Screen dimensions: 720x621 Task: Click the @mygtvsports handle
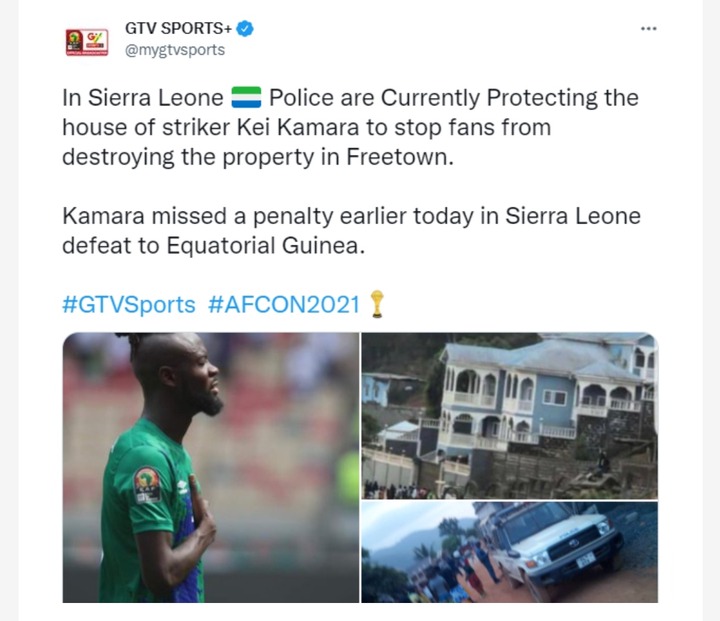[175, 50]
